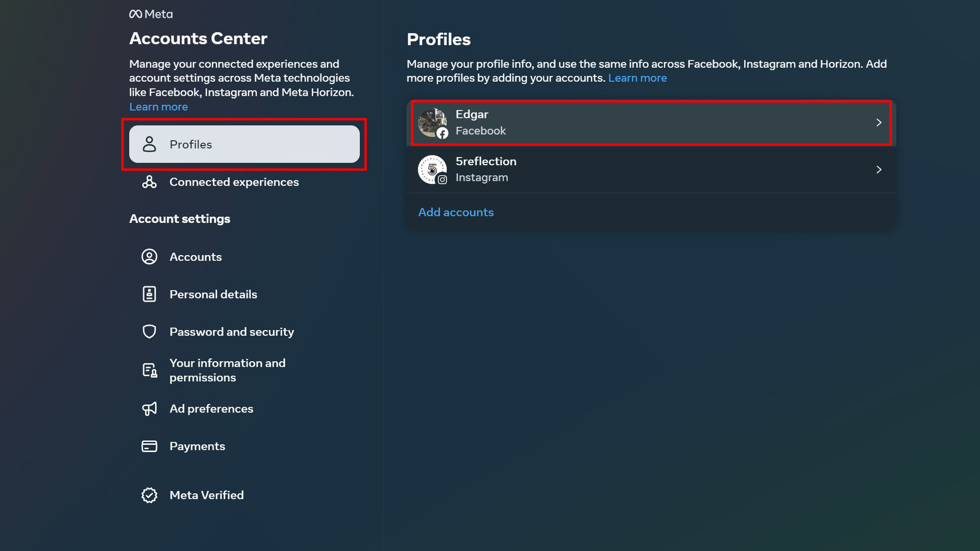The height and width of the screenshot is (551, 980).
Task: Click Your information and permissions icon
Action: click(x=149, y=370)
